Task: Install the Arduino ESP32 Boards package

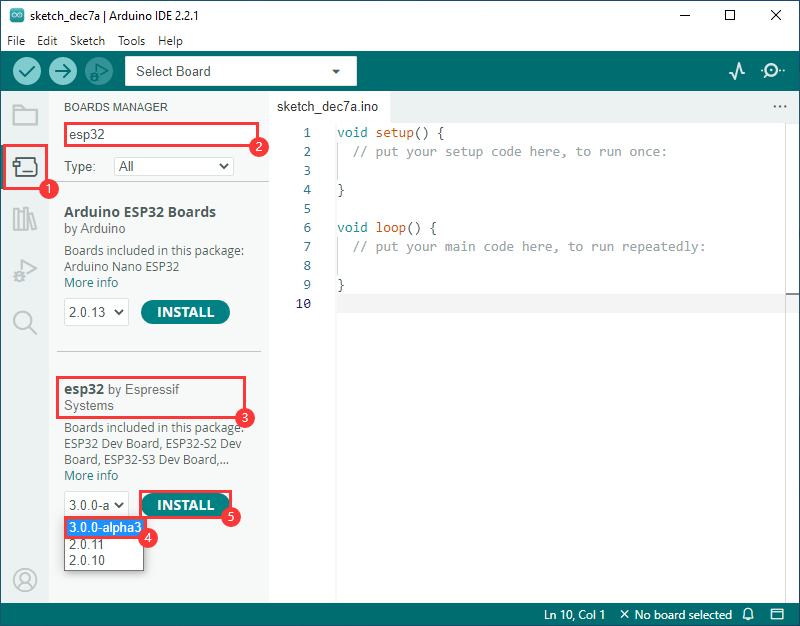Action: coord(185,312)
